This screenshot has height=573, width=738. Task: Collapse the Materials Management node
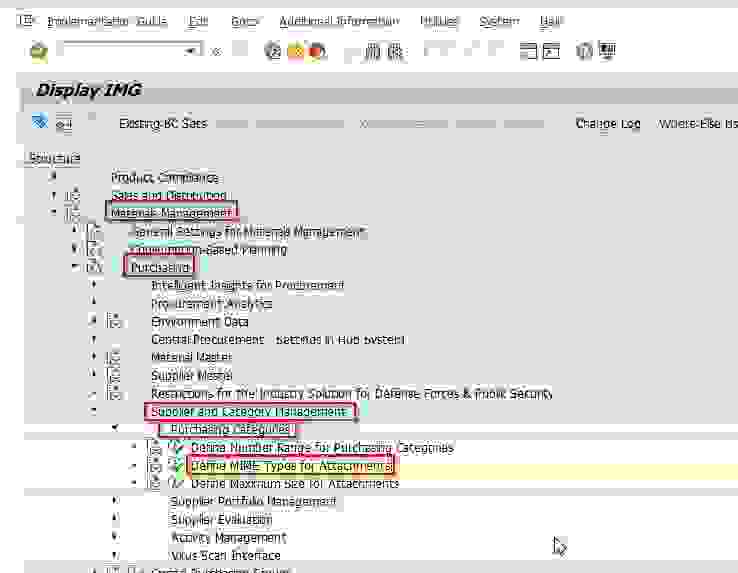(x=53, y=213)
